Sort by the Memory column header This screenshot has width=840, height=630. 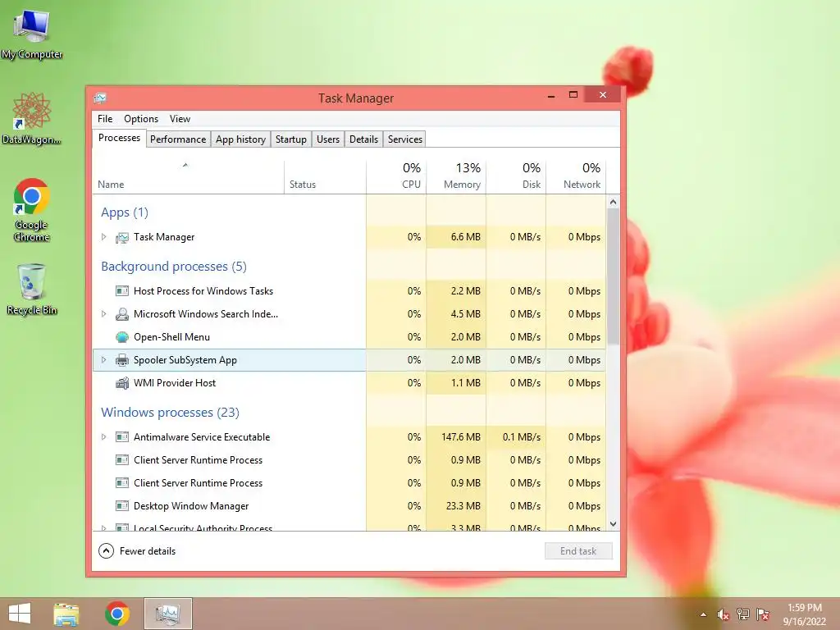(456, 177)
